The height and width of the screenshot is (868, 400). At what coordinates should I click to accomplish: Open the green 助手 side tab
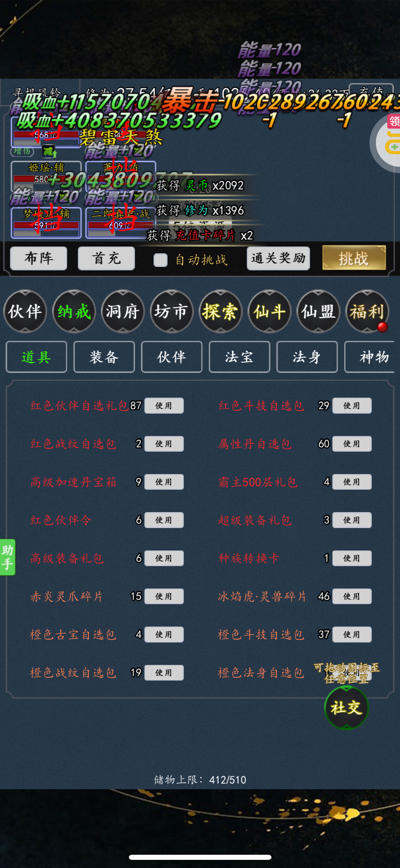(7, 557)
